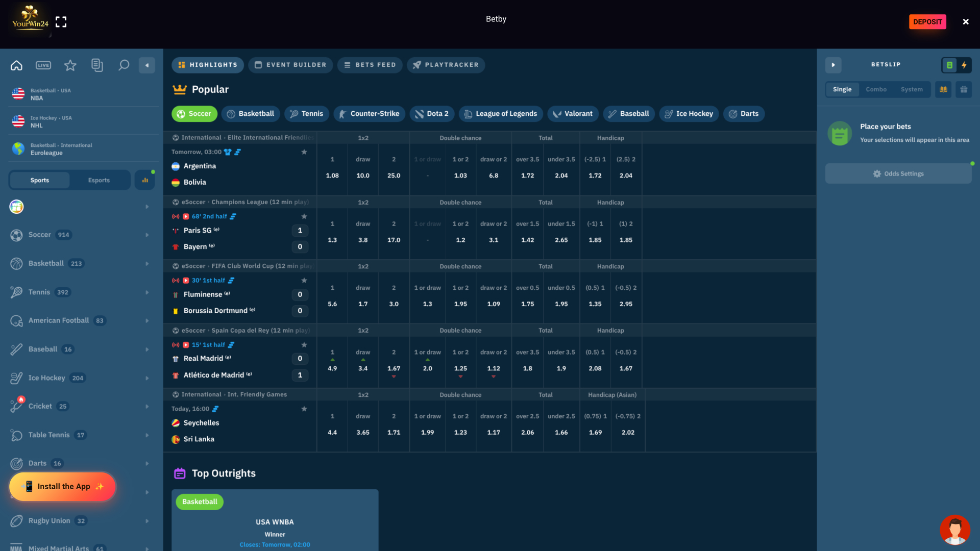Expand the American Football category
The width and height of the screenshot is (980, 551).
tap(82, 320)
